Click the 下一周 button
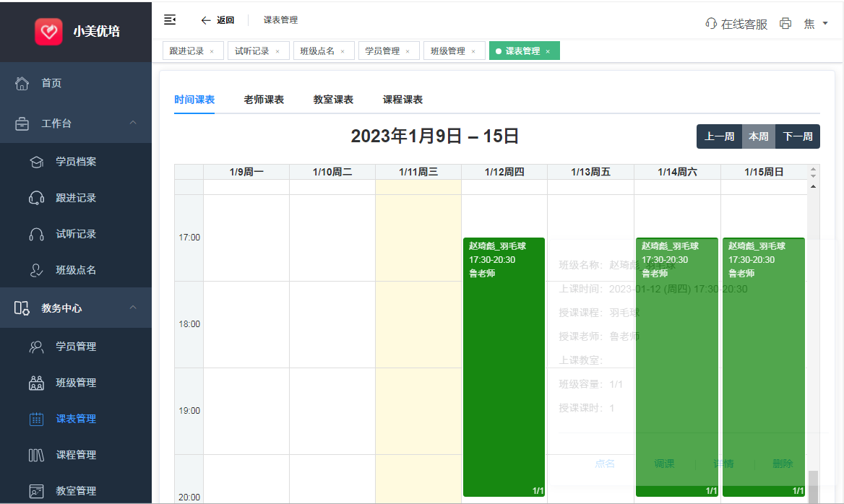Viewport: 844px width, 504px height. click(798, 136)
